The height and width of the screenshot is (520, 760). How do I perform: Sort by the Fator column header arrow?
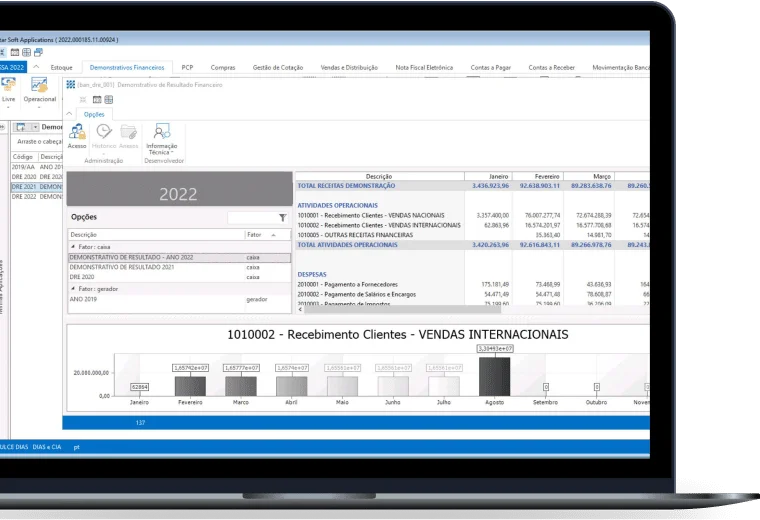(x=274, y=235)
